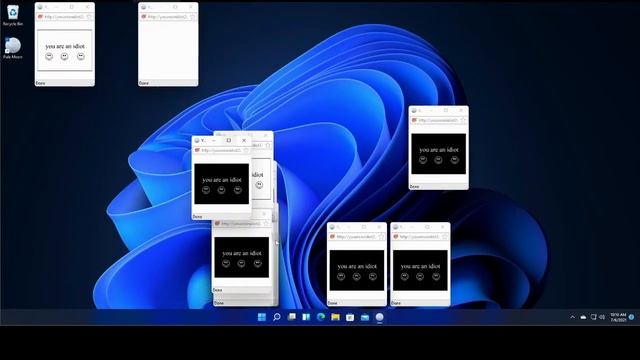
Task: Maximize the active front popup window
Action: point(229,140)
